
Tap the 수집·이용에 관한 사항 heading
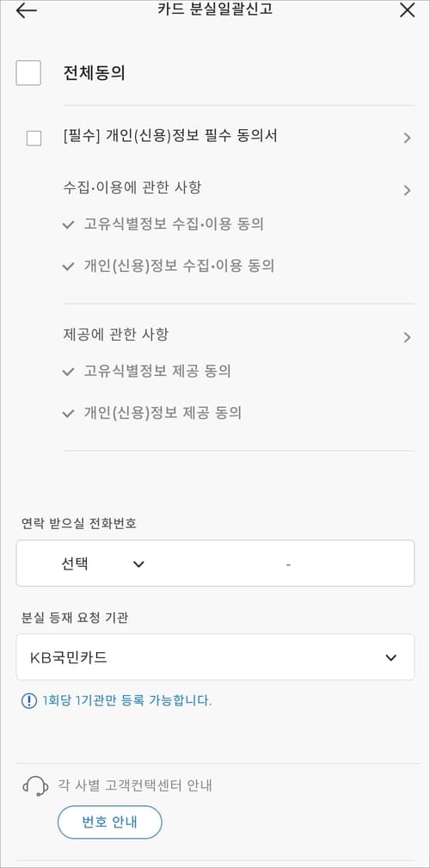click(132, 188)
